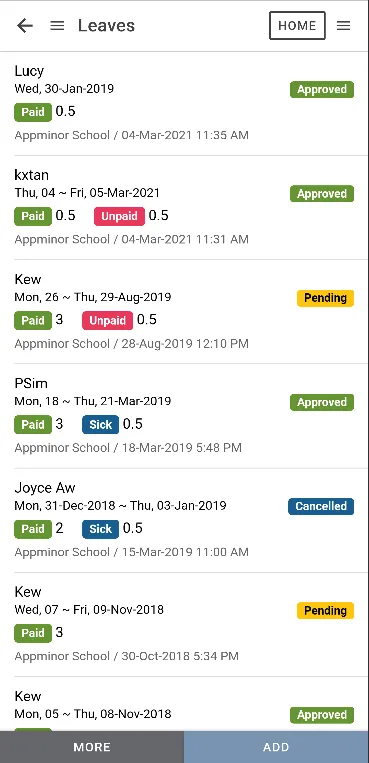Tap the ADD button at bottom
369x763 pixels.
(x=277, y=747)
